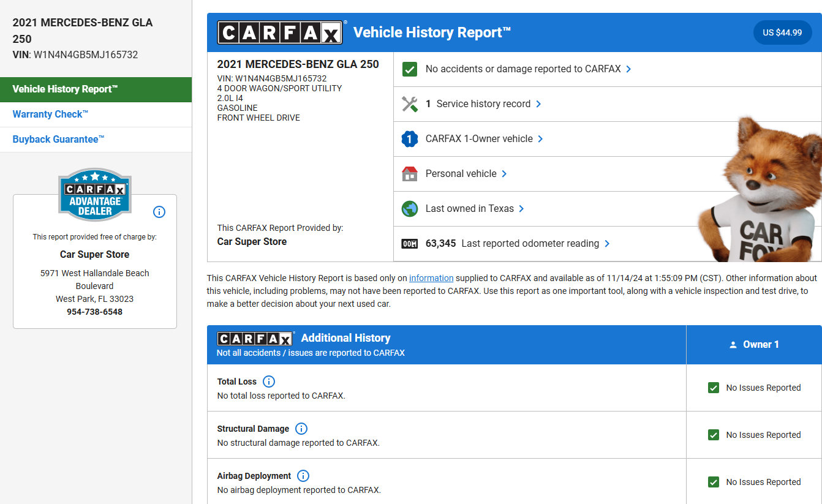Open info icon next to Structural Damage
This screenshot has height=504, width=822.
click(301, 429)
